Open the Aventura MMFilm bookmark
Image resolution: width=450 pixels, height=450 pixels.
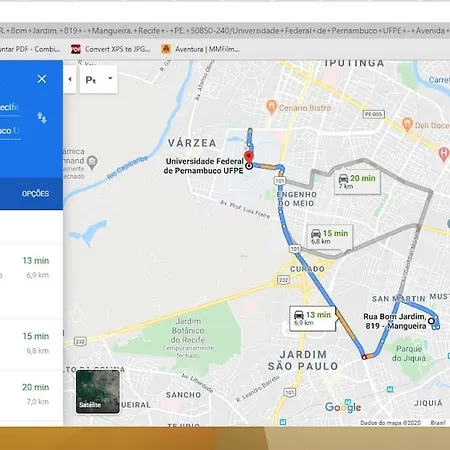201,49
